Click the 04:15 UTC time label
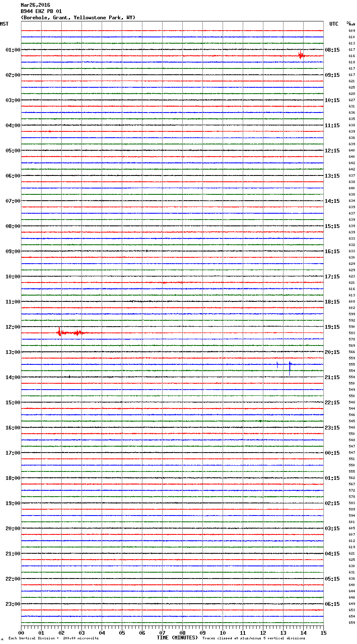Image resolution: width=357 pixels, height=644 pixels. pos(332,554)
